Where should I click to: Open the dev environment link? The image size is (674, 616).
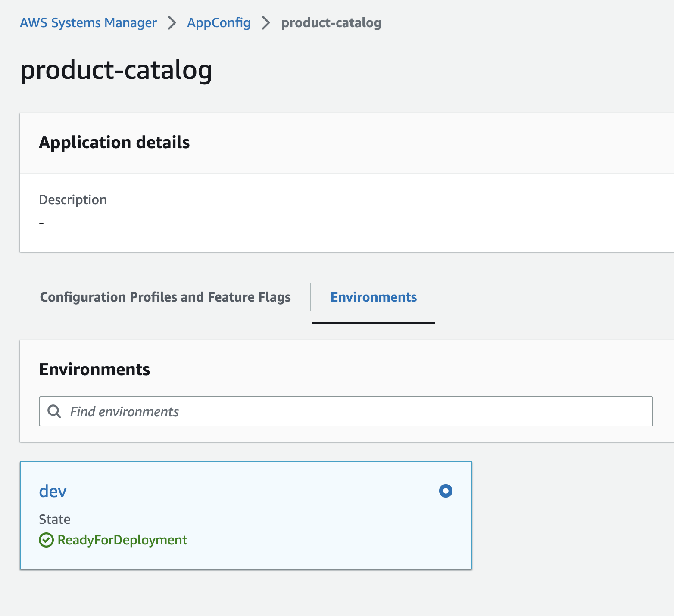(53, 491)
